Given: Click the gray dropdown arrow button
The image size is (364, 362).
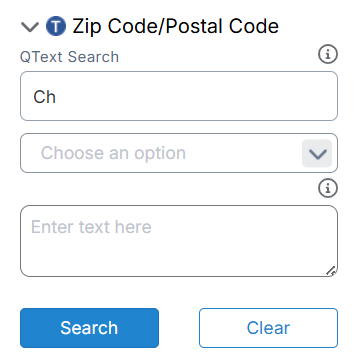Looking at the screenshot, I should 317,153.
